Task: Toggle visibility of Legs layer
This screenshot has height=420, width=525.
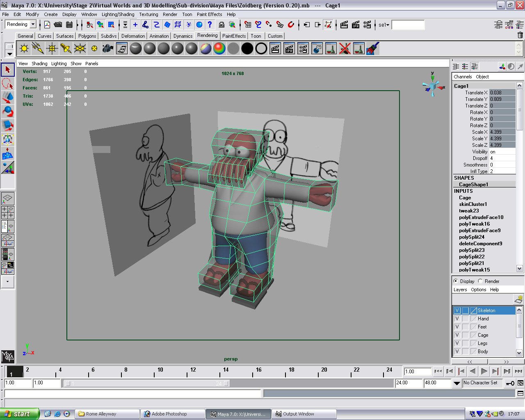Action: click(457, 343)
